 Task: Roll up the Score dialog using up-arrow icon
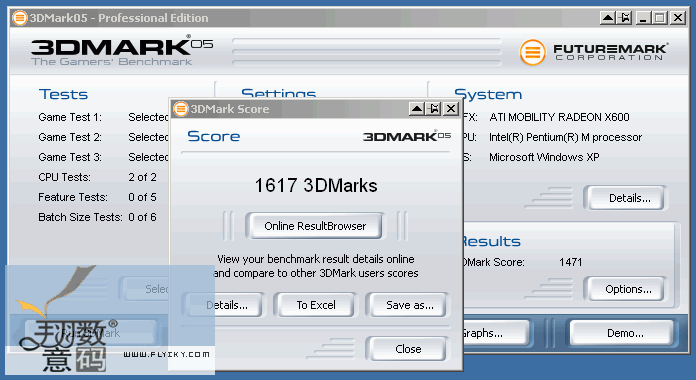417,109
